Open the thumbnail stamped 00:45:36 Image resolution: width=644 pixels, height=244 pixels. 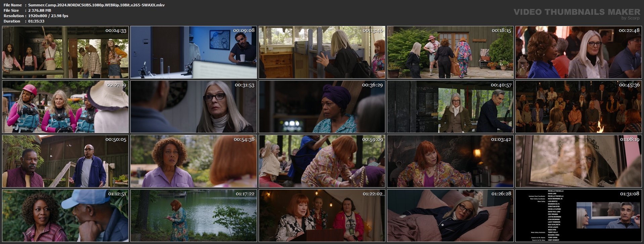(578, 107)
